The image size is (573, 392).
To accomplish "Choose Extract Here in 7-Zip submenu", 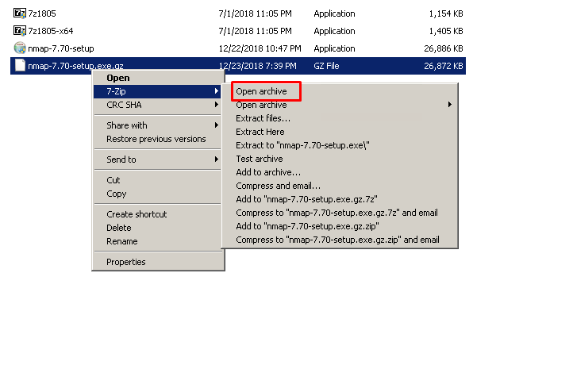I will tap(340, 132).
